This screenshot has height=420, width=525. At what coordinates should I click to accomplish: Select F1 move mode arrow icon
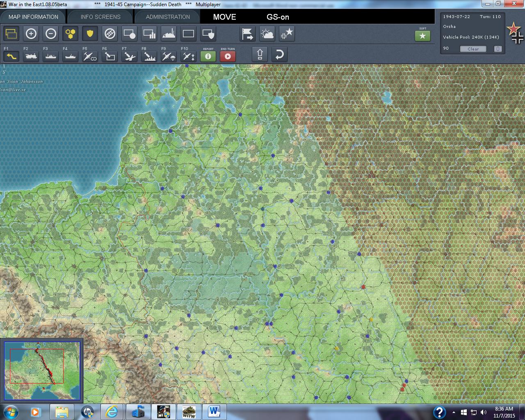point(11,56)
